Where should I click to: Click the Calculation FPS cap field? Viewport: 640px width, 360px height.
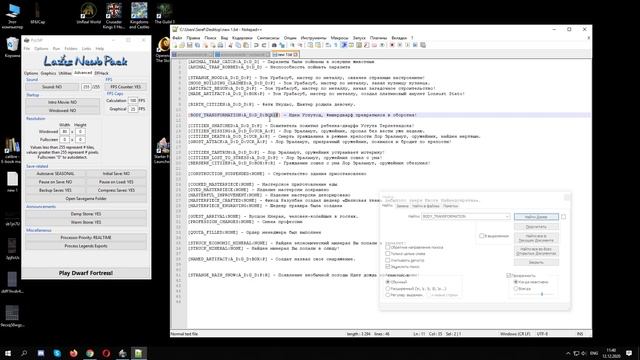(133, 100)
